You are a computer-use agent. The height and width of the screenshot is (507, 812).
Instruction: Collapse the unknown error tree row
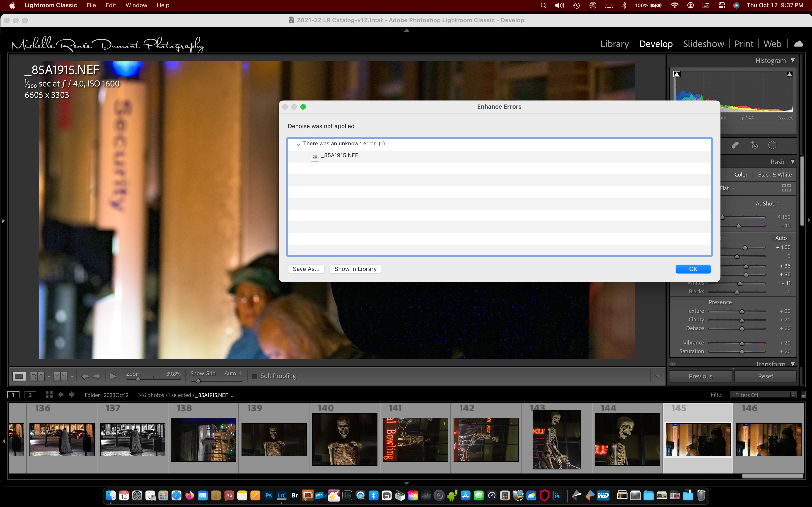click(298, 144)
